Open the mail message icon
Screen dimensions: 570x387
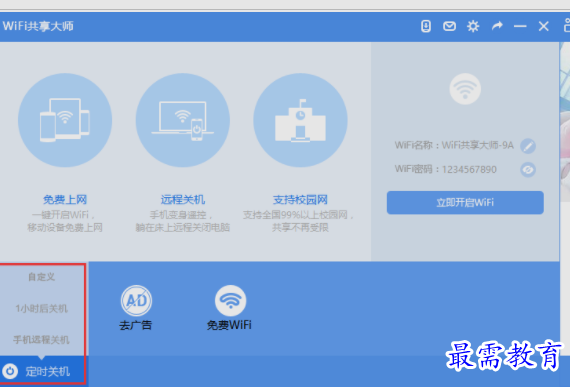click(x=449, y=26)
